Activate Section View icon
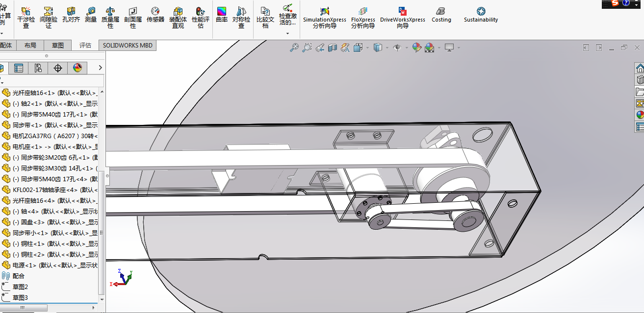 [x=333, y=48]
